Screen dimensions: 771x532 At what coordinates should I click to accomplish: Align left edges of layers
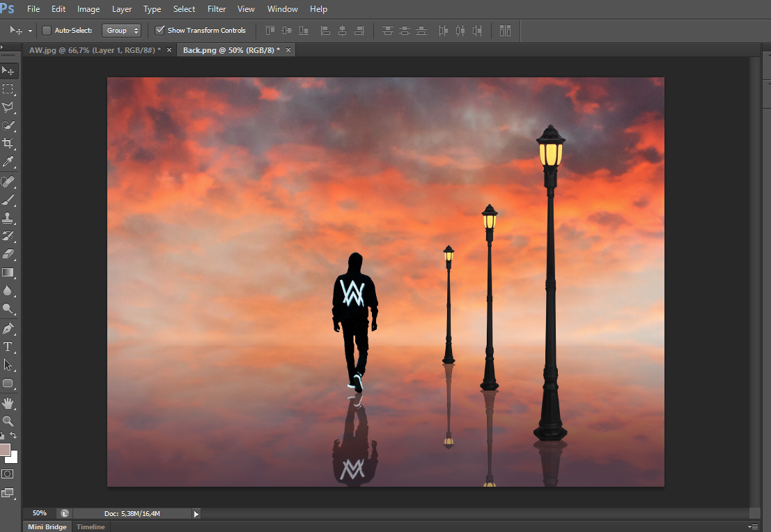325,31
